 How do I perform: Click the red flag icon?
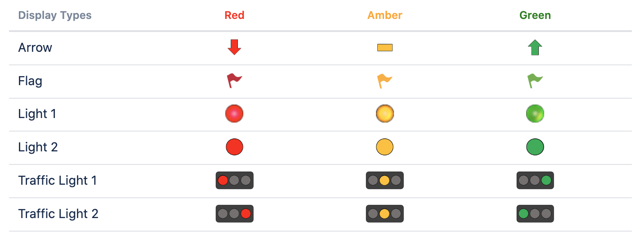(234, 81)
